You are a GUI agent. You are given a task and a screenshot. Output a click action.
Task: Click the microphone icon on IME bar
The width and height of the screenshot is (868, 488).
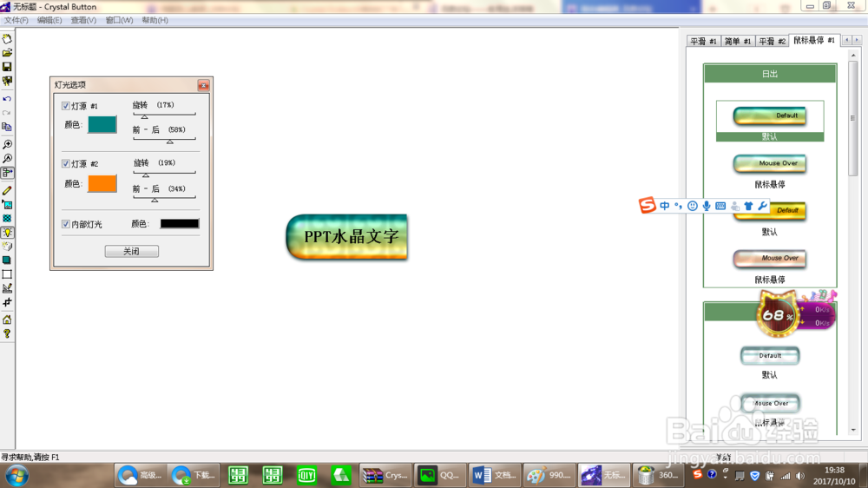[707, 206]
